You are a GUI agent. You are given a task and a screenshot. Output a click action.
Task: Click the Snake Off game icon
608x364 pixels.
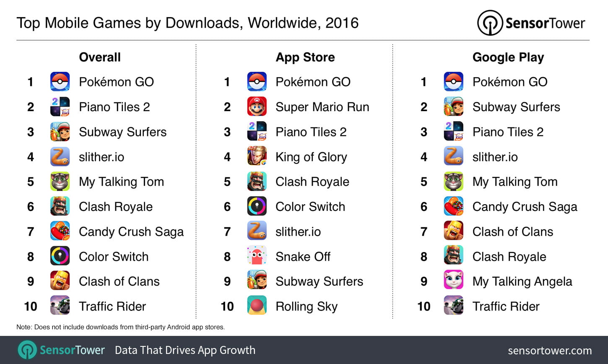[x=257, y=256]
